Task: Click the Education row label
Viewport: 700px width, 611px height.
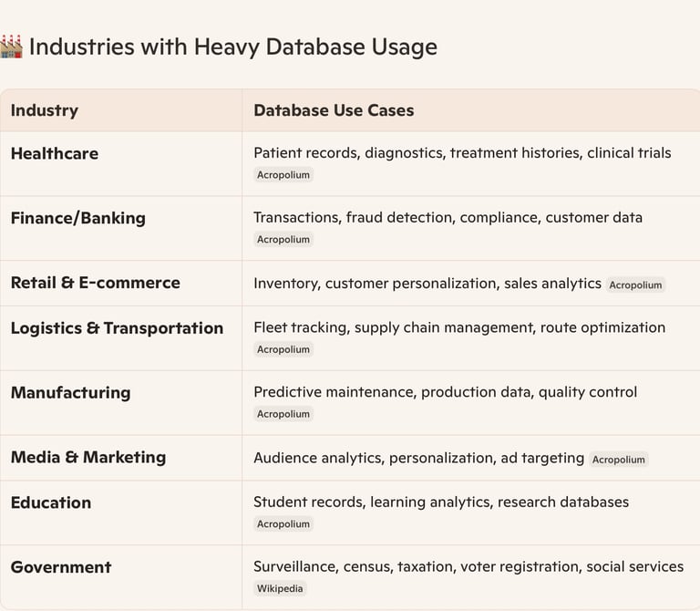Action: (x=51, y=502)
